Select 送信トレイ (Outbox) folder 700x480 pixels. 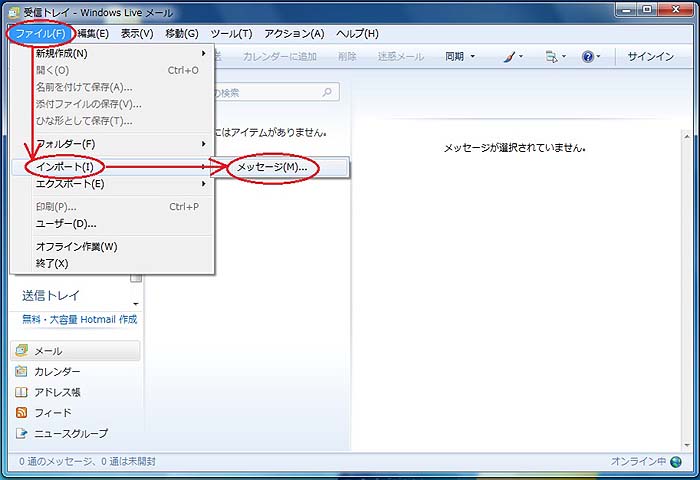51,296
